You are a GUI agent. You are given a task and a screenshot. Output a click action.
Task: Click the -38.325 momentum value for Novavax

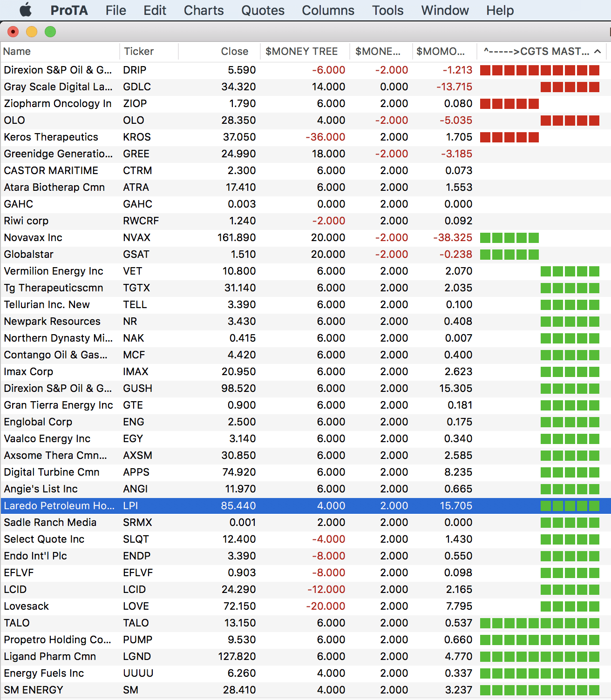453,238
